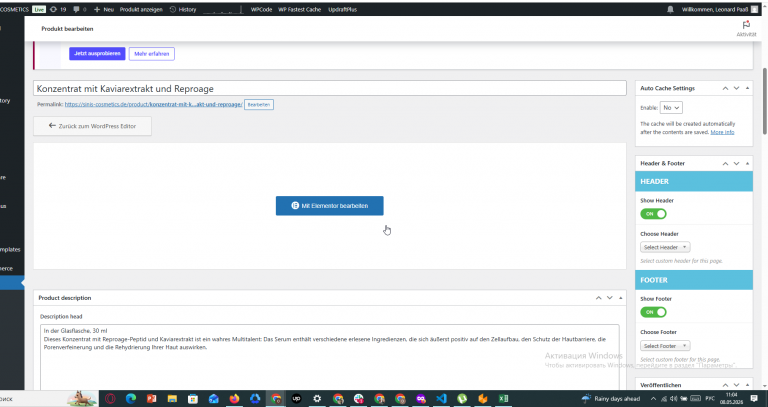This screenshot has height=407, width=768.
Task: Click the Produkt bearbeiten heading
Action: click(67, 29)
